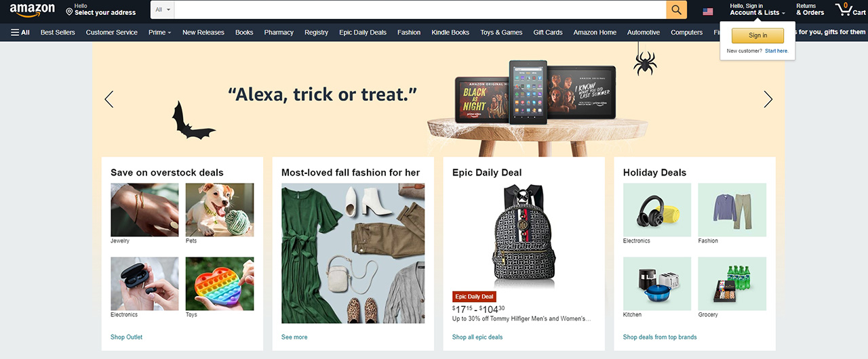Screen dimensions: 868x359
Task: Click the Amazon logo
Action: point(33,10)
